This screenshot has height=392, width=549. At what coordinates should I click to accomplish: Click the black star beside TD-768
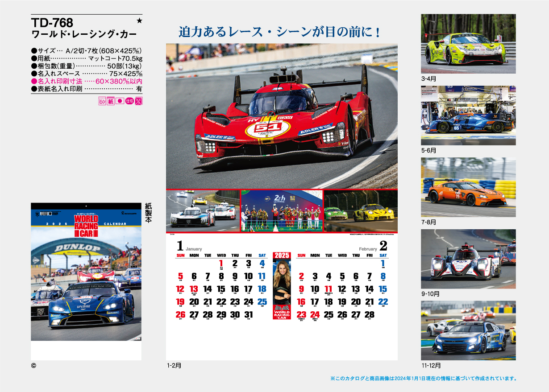139,21
